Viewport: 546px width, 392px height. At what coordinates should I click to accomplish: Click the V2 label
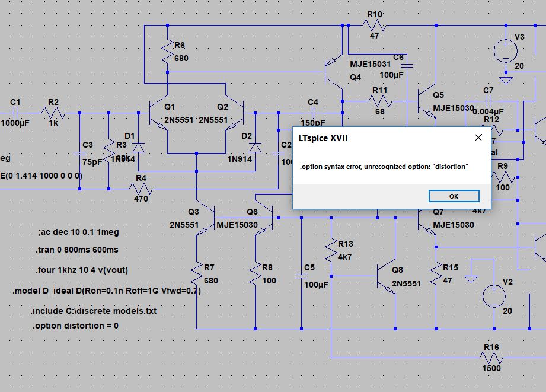point(507,282)
